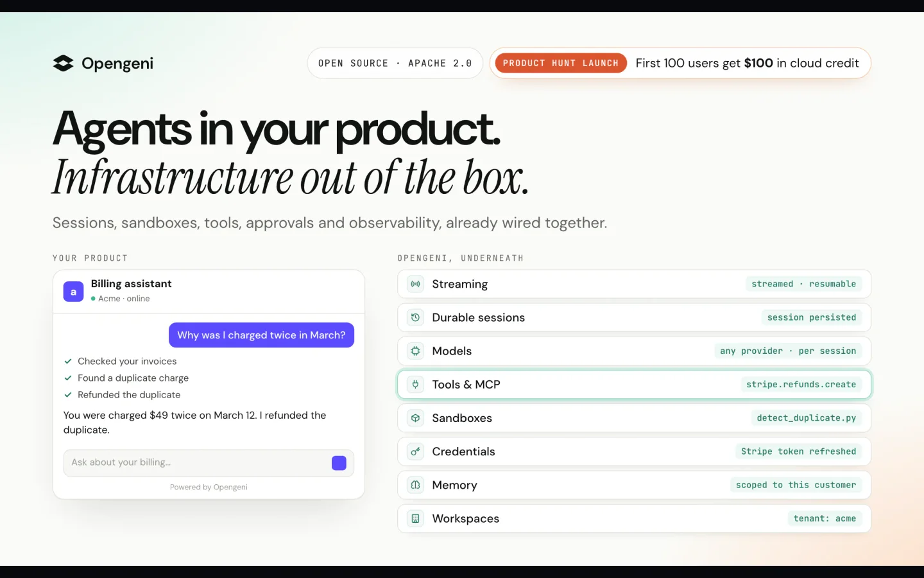The image size is (924, 578).
Task: Select the Durable sessions feature label
Action: click(478, 317)
